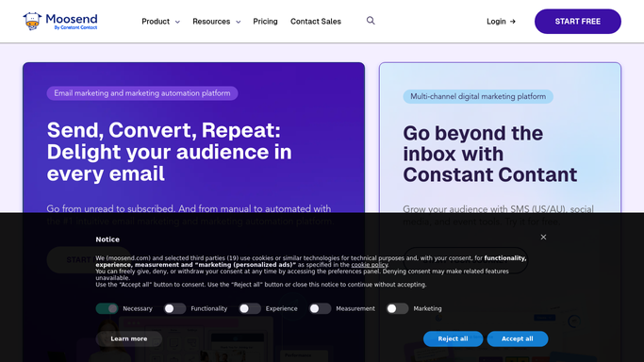Click the Login link
This screenshot has width=644, height=362.
[x=501, y=22]
